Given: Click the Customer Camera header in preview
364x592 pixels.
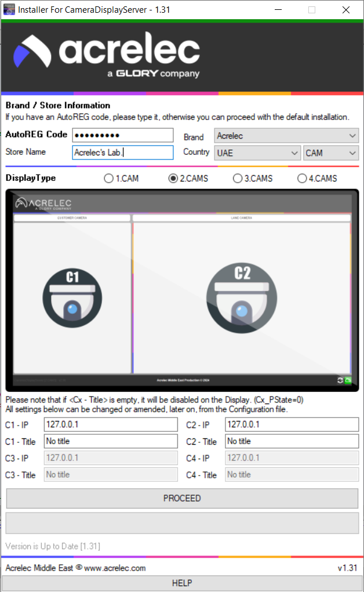Looking at the screenshot, I should 72,218.
